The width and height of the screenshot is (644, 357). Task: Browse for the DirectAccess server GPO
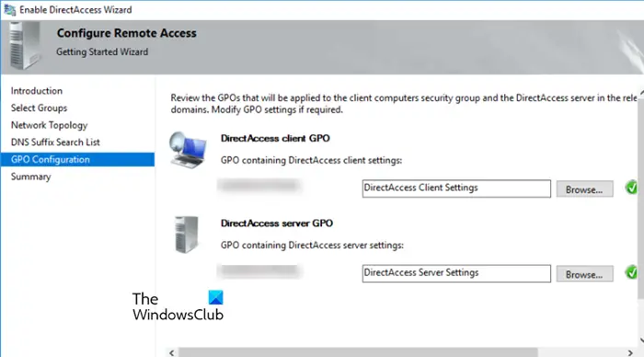coord(584,274)
